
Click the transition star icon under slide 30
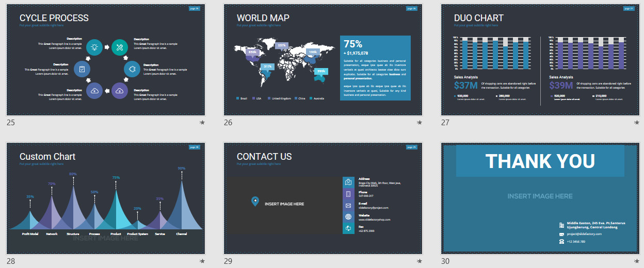pyautogui.click(x=637, y=261)
